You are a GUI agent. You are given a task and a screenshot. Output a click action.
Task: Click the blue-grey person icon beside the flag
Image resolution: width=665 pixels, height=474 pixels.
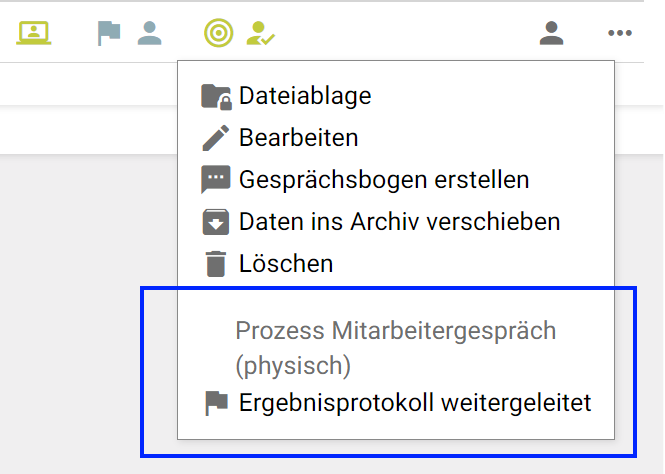(150, 33)
